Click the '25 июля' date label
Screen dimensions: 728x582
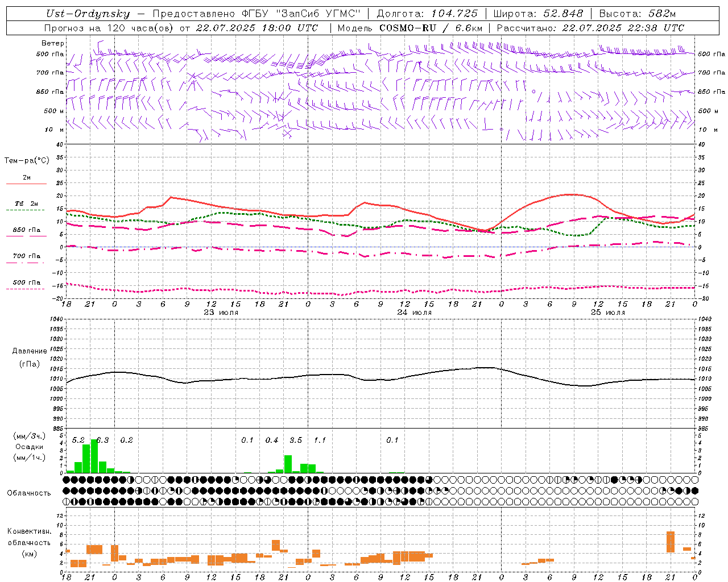(608, 312)
